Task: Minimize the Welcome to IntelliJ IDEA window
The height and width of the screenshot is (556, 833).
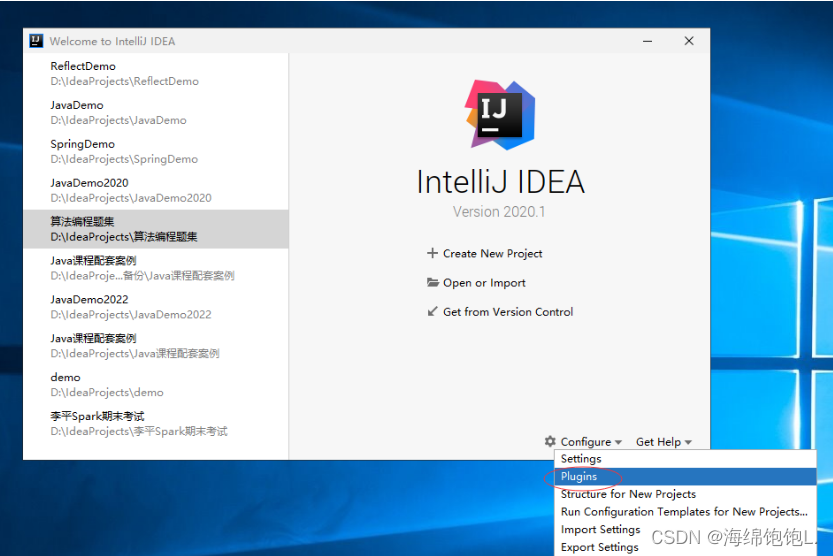Action: click(647, 41)
